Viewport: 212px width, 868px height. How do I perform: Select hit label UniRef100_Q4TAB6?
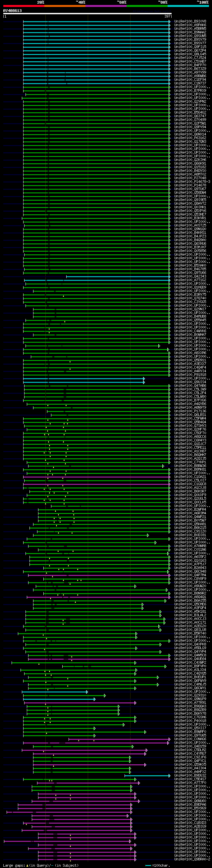(190, 386)
